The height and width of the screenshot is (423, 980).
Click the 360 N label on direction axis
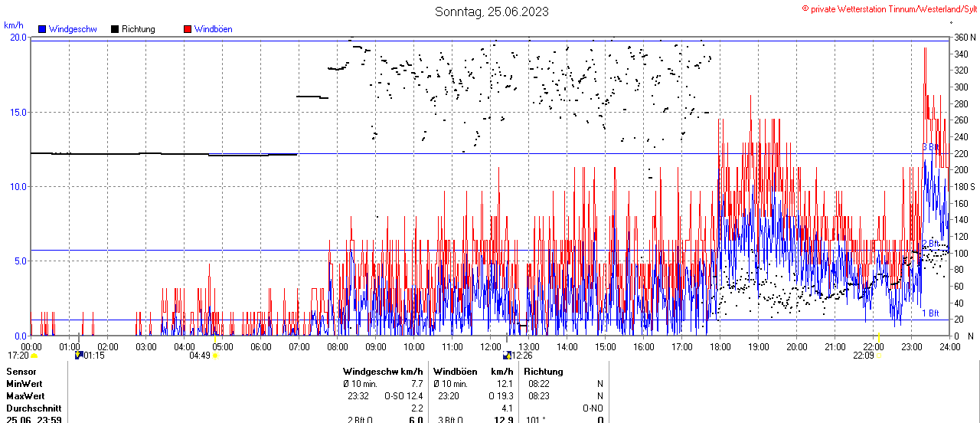(x=965, y=38)
